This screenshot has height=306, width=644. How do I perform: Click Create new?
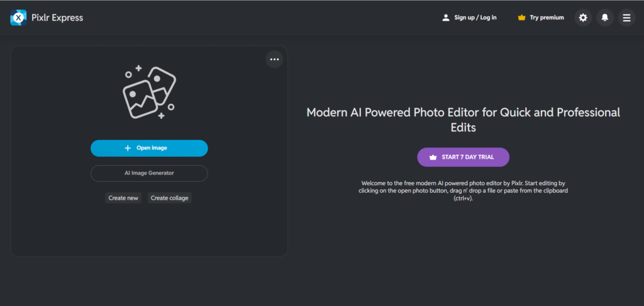(123, 198)
